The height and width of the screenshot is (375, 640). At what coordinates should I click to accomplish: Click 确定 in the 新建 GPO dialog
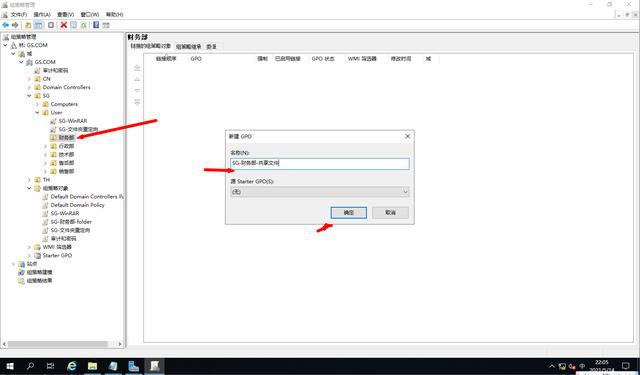tap(349, 213)
